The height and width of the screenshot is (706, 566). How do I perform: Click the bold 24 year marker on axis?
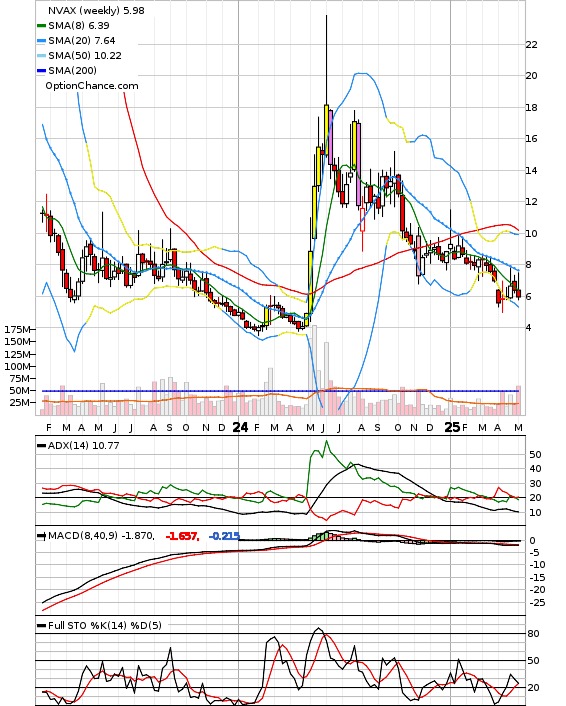[x=240, y=427]
